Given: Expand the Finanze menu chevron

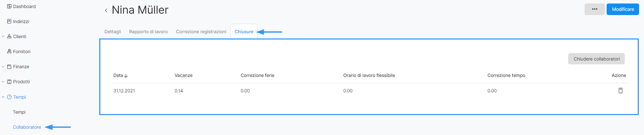Looking at the screenshot, I should pyautogui.click(x=3, y=66).
